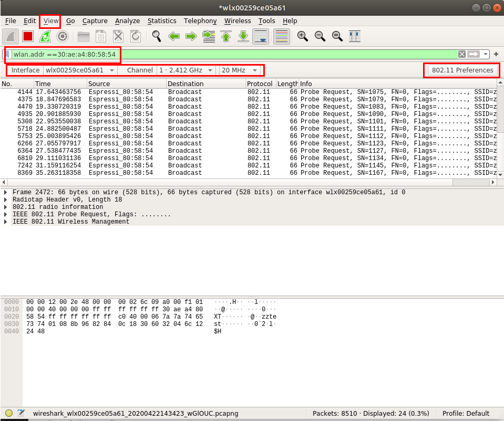Click the expert information yellow circle

tap(9, 413)
